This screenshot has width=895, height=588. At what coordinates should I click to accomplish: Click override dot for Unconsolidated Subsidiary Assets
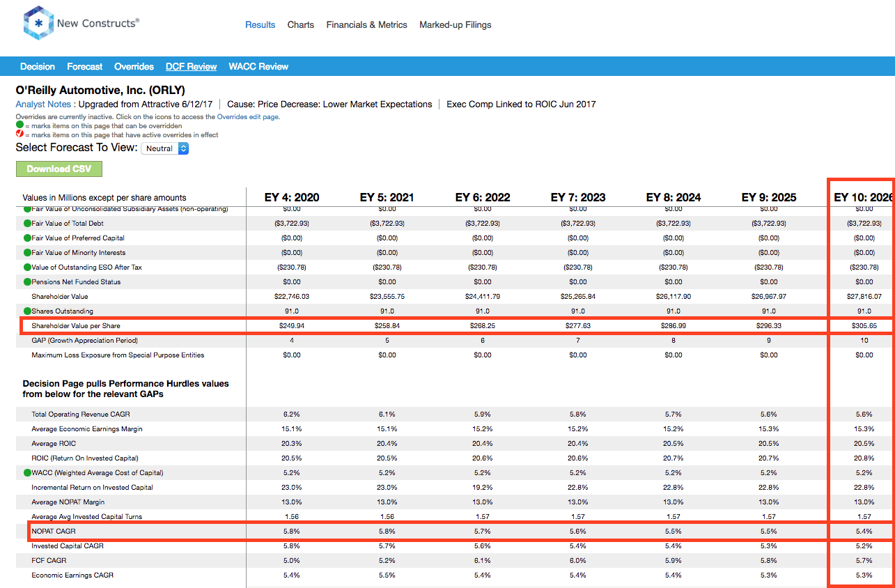tap(27, 210)
